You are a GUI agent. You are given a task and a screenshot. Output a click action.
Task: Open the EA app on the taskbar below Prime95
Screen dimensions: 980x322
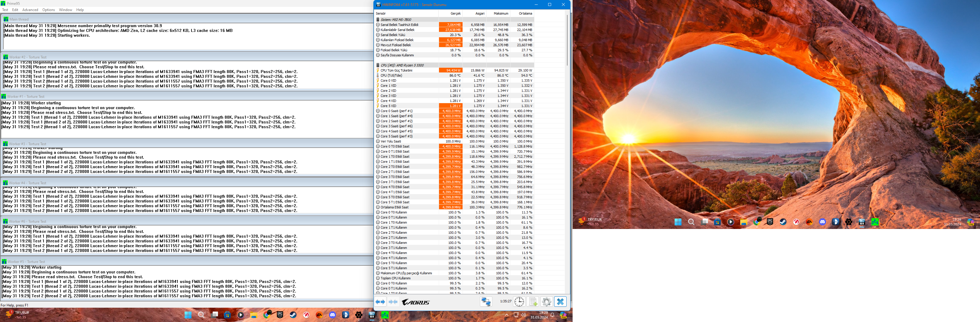pos(319,315)
